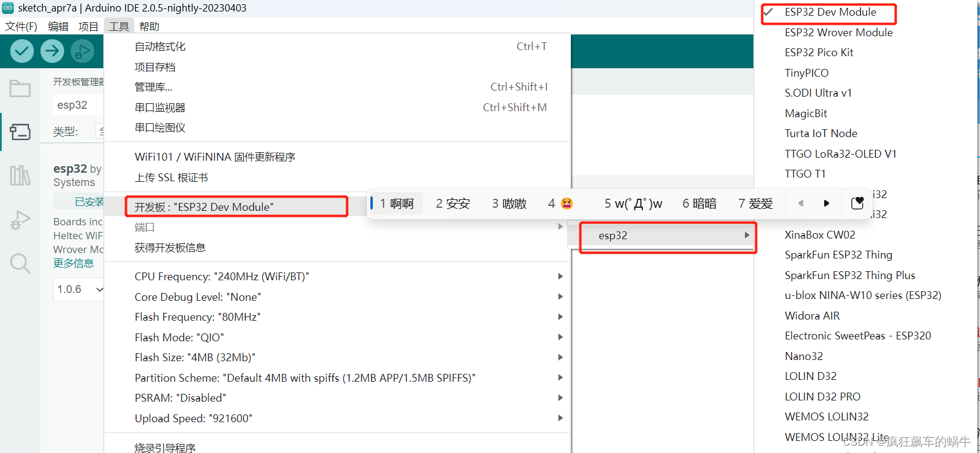Open the Debug sidebar icon
This screenshot has height=453, width=980.
(x=20, y=220)
